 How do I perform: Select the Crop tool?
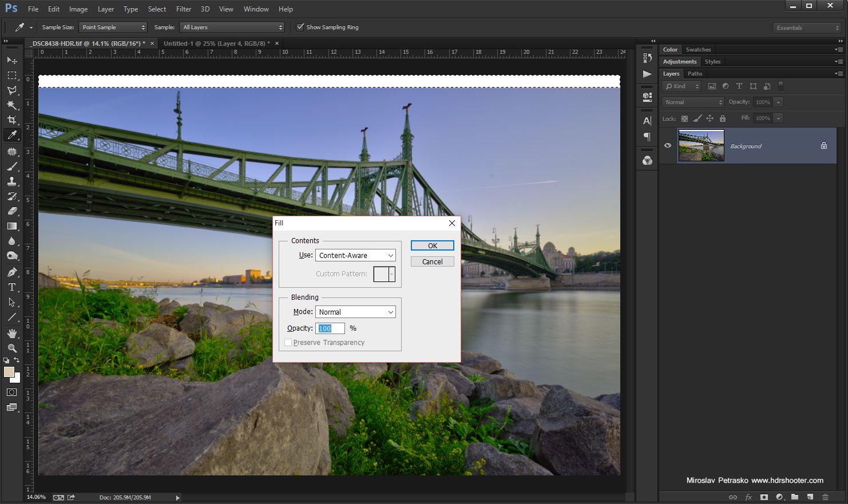tap(13, 120)
